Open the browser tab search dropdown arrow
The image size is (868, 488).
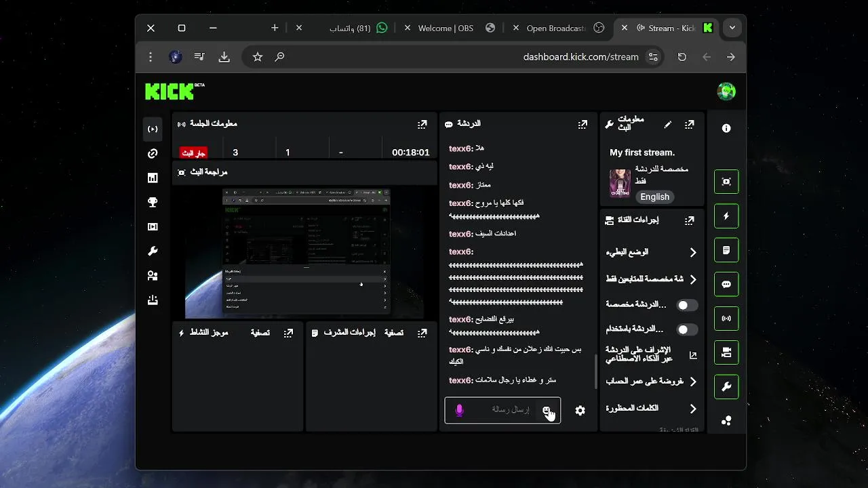pos(732,28)
